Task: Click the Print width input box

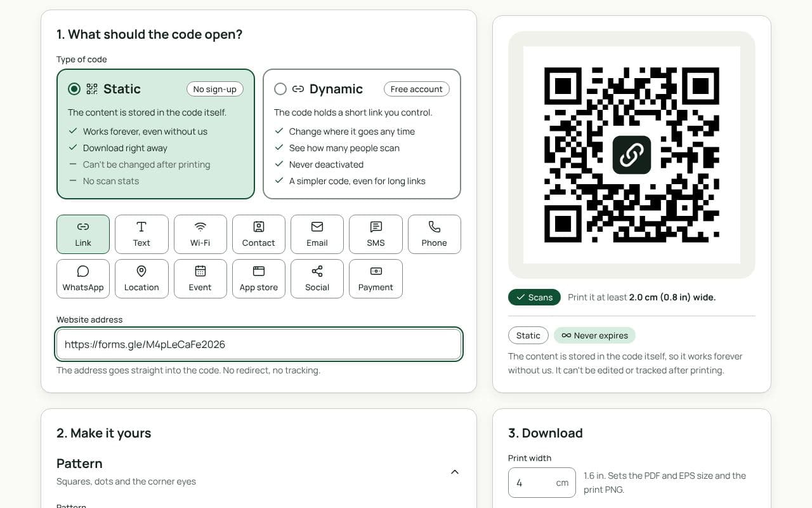Action: pyautogui.click(x=542, y=483)
